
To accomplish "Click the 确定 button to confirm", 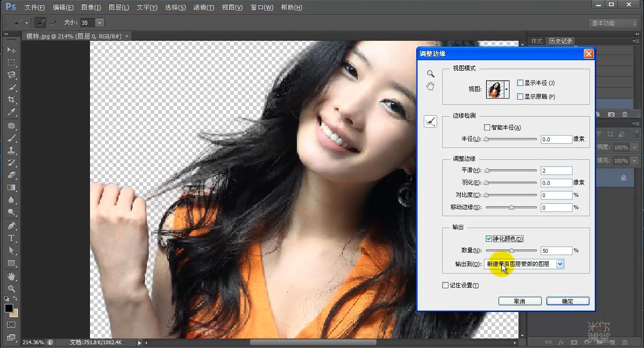I will (x=567, y=301).
